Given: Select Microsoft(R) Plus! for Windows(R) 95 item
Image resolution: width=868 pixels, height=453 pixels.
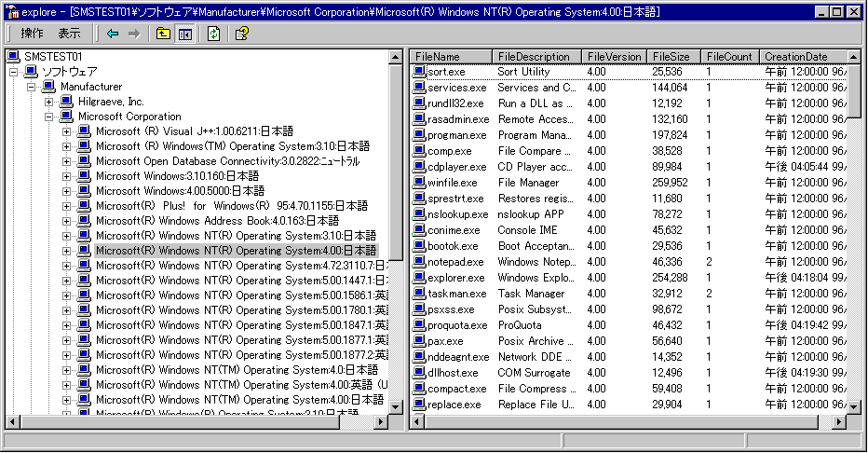Looking at the screenshot, I should [x=231, y=206].
